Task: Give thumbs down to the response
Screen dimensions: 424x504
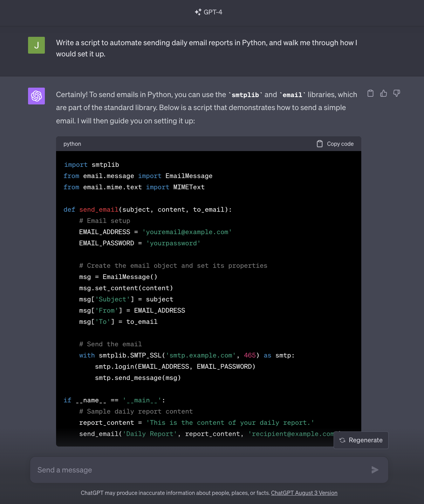Action: coord(397,93)
